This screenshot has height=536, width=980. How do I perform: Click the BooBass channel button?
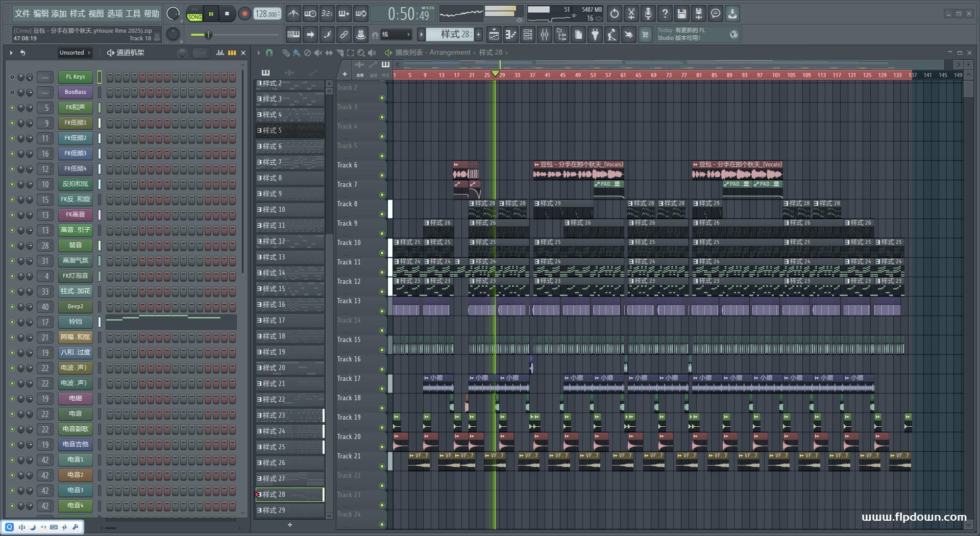pyautogui.click(x=75, y=92)
